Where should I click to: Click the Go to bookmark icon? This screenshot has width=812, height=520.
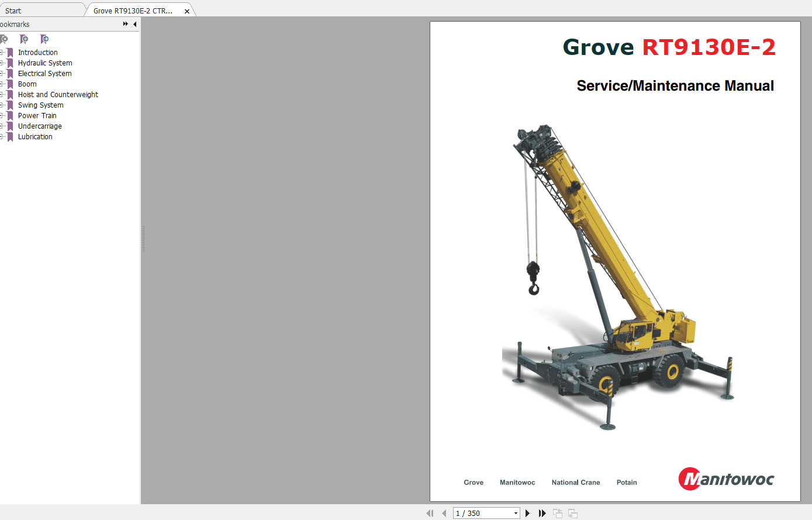pyautogui.click(x=44, y=39)
